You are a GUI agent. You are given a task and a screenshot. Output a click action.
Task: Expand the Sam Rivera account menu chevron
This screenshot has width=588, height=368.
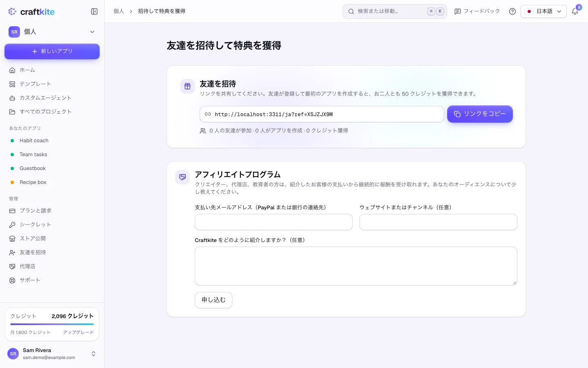tap(94, 354)
